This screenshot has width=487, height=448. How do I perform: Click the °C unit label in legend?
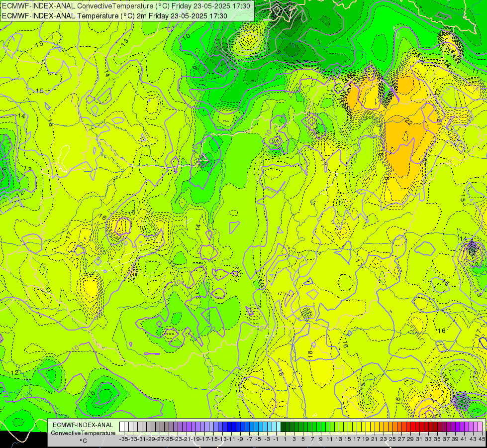tap(83, 441)
